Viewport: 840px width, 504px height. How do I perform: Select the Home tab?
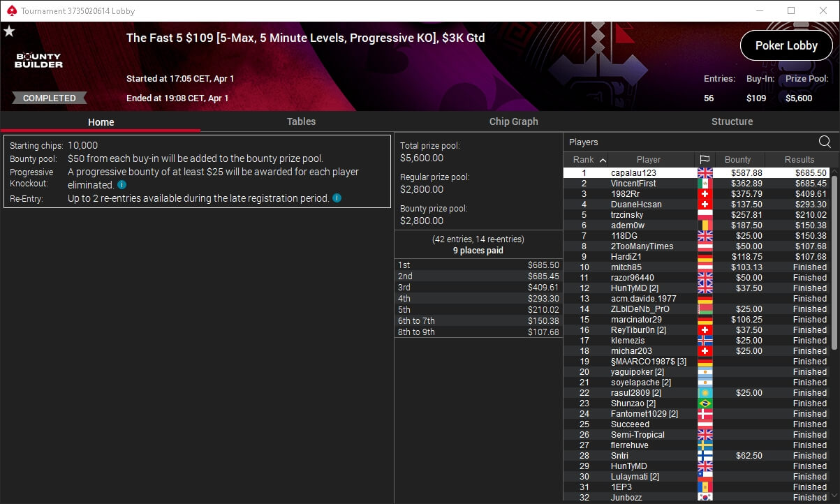coord(101,121)
